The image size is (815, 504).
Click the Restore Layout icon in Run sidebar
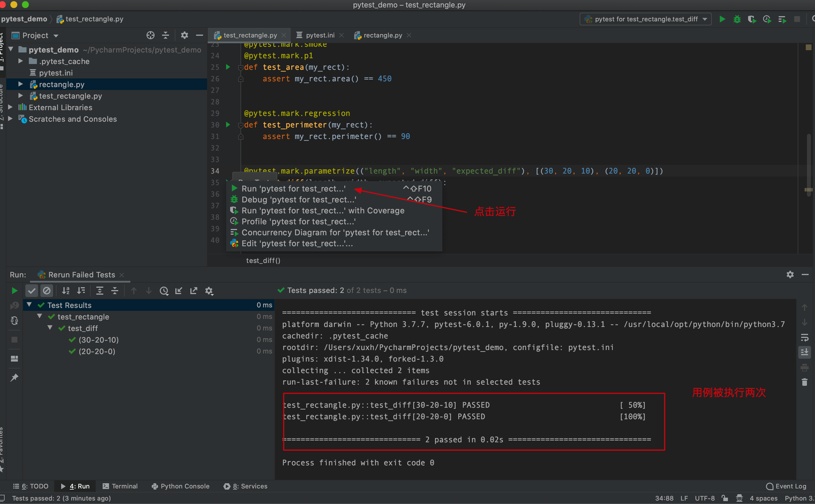(14, 359)
